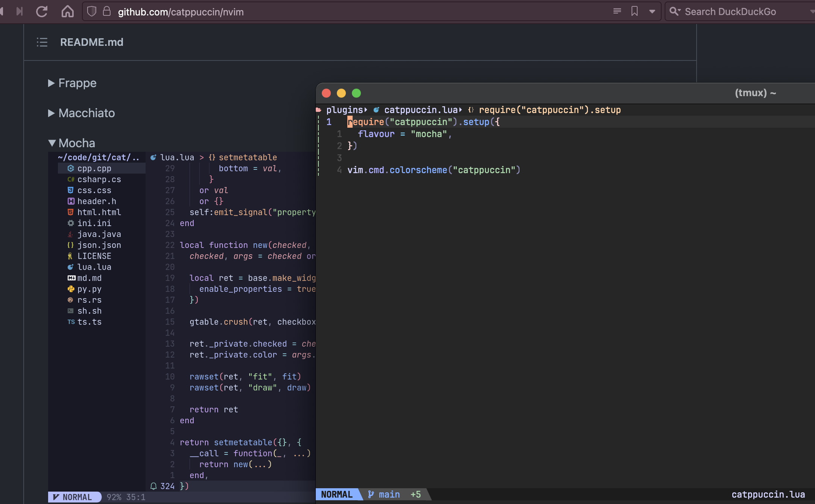View site security via the padlock icon

(107, 11)
